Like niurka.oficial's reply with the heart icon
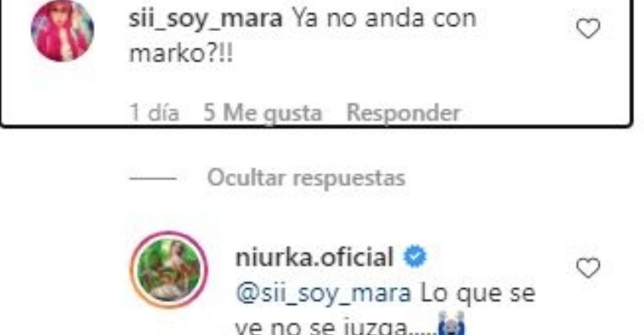644x335 pixels. (588, 268)
